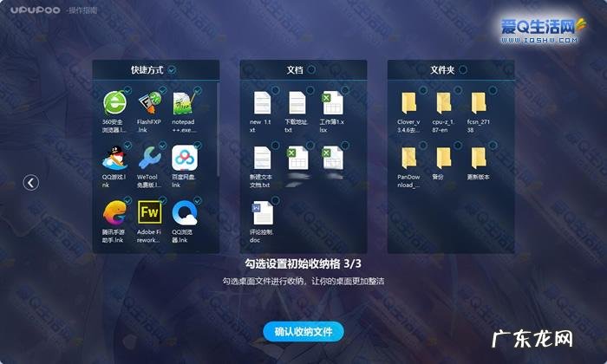607x364 pixels.
Task: Select the QQ游戏.lnk penguin icon
Action: coord(114,159)
